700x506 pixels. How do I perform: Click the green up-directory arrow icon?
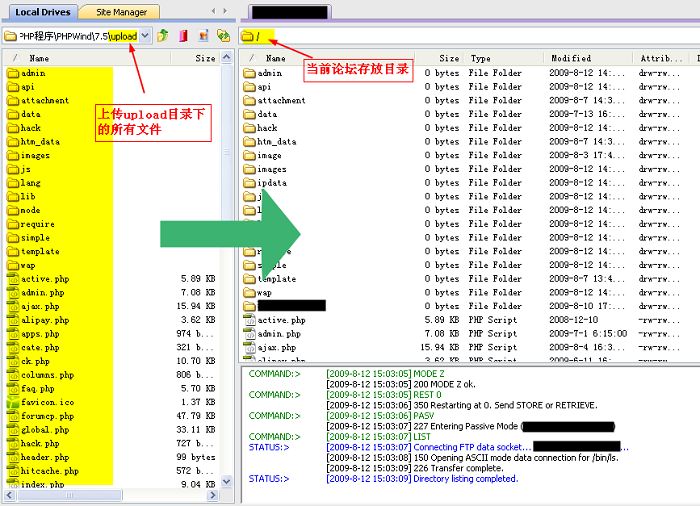click(x=163, y=36)
